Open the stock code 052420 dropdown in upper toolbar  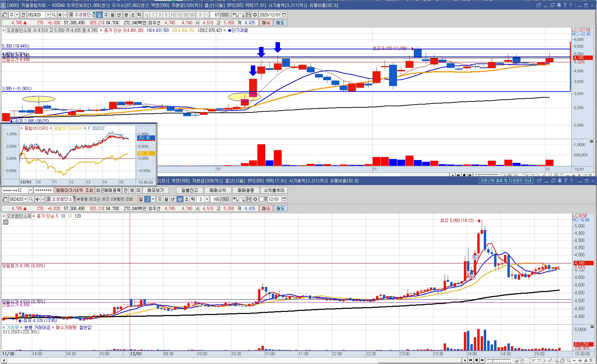[x=48, y=15]
